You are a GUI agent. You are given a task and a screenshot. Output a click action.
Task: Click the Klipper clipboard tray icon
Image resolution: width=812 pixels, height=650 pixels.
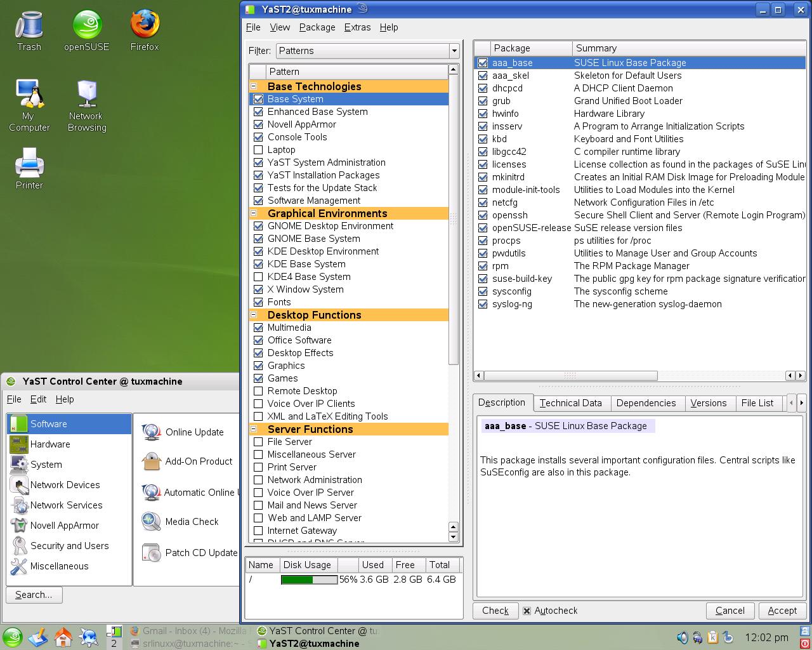click(x=712, y=637)
